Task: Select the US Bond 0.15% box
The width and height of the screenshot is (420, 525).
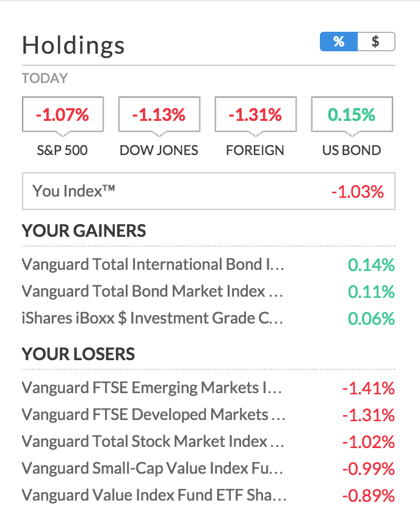Action: (x=352, y=115)
